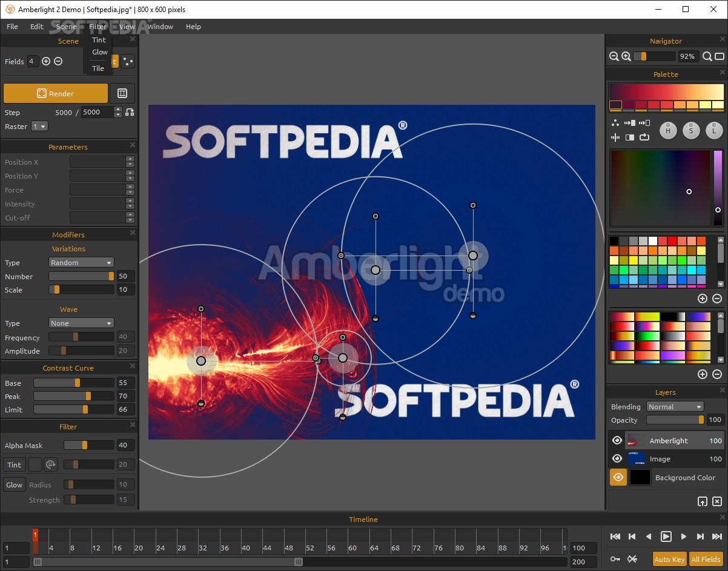This screenshot has height=571, width=728.
Task: Toggle the Tint filter button
Action: (15, 464)
